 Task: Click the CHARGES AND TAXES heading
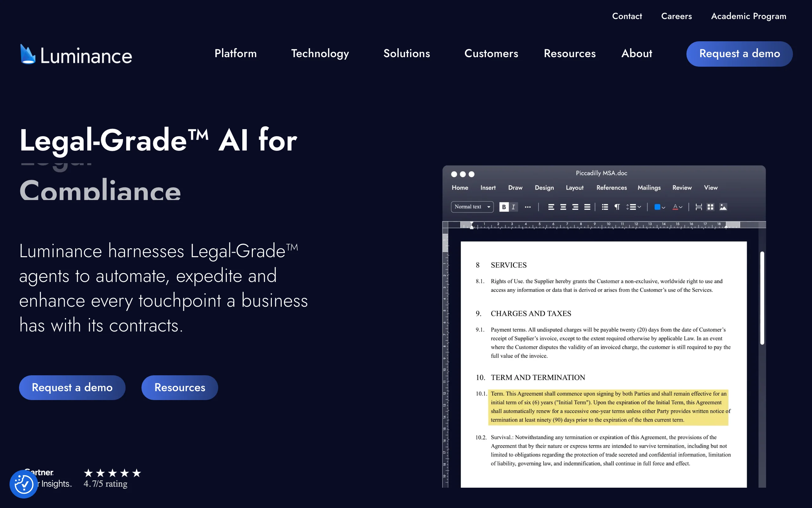click(x=531, y=313)
